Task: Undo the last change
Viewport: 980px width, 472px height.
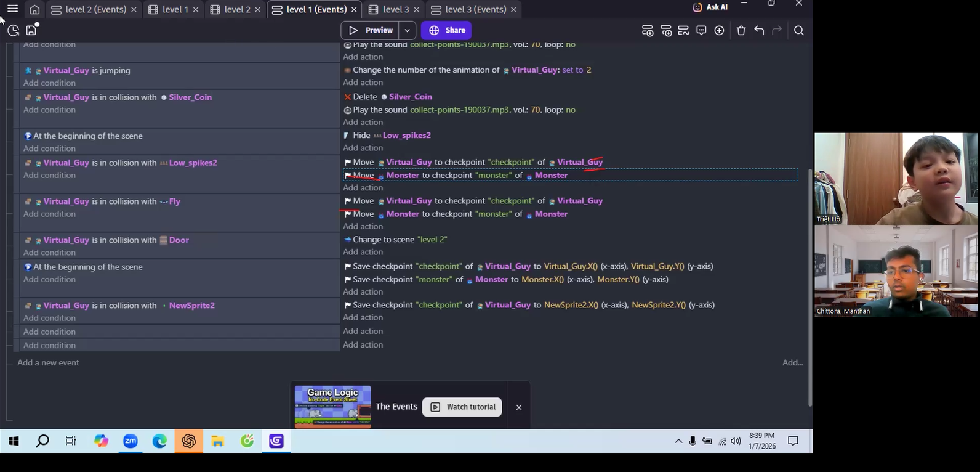Action: click(759, 31)
